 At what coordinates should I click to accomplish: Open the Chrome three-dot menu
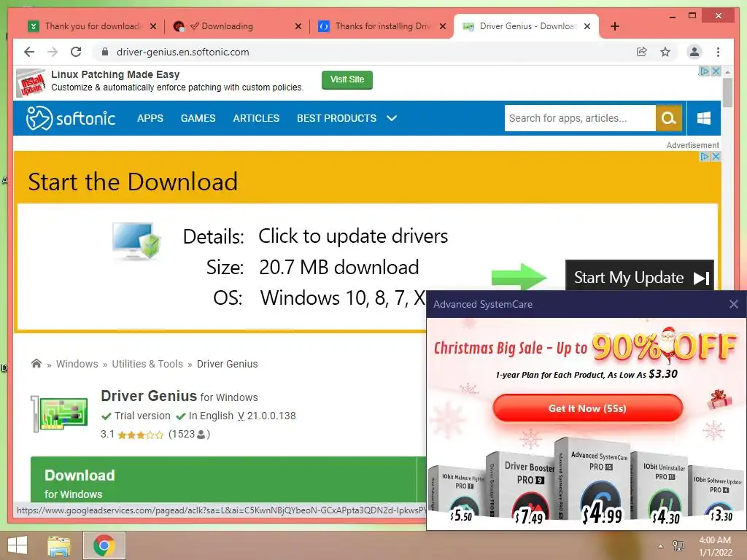pyautogui.click(x=718, y=52)
